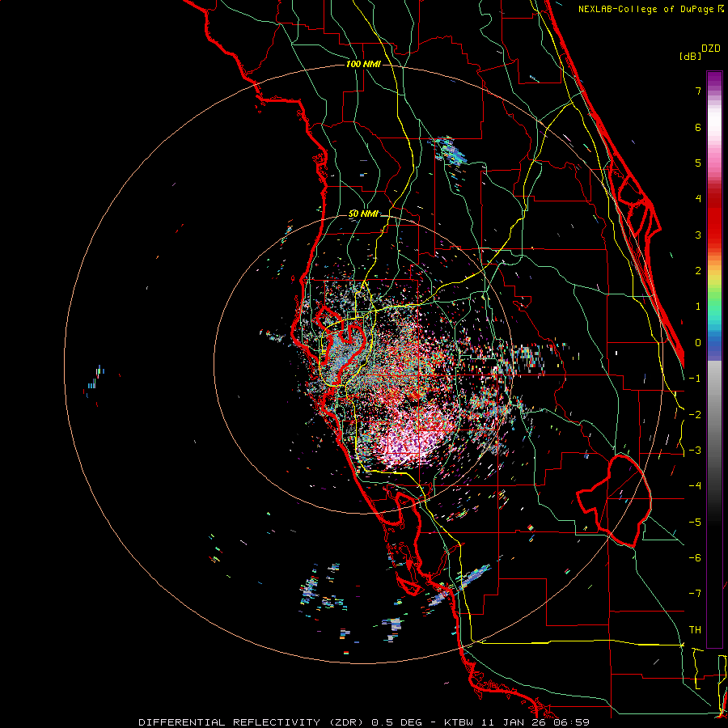This screenshot has height=728, width=728.
Task: Click the 4 dB tick label on the legend
Action: pyautogui.click(x=698, y=199)
